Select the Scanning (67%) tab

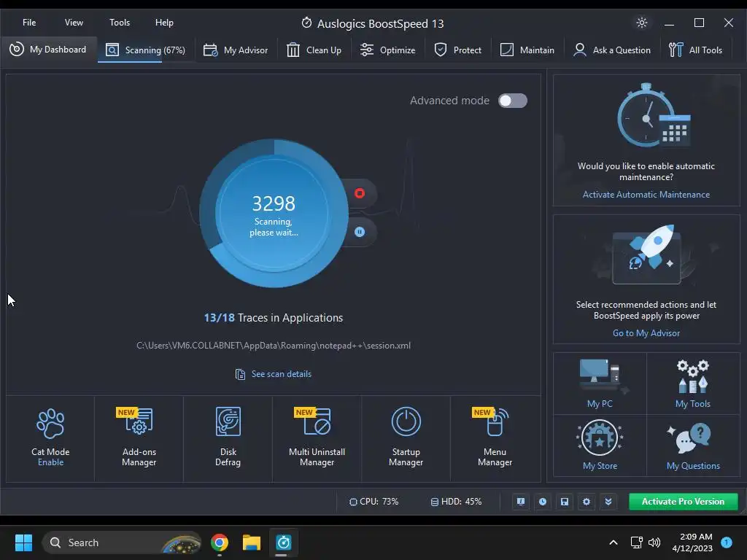point(146,50)
